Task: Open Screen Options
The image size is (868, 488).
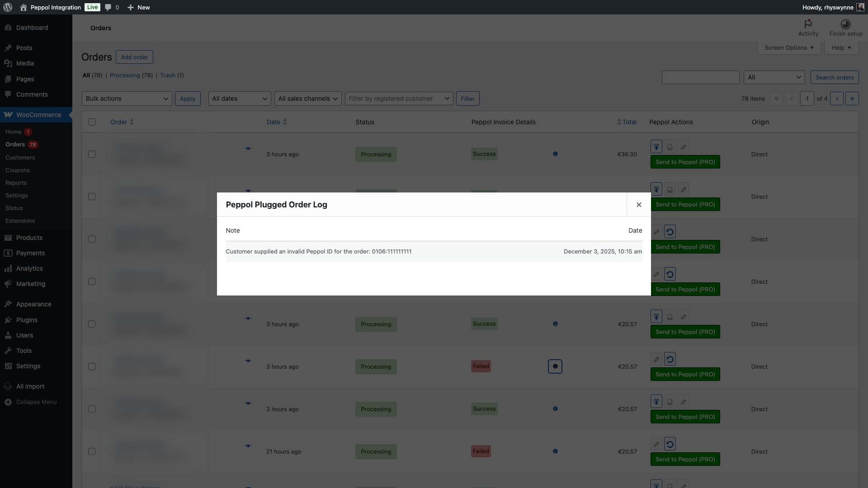Action: point(789,47)
